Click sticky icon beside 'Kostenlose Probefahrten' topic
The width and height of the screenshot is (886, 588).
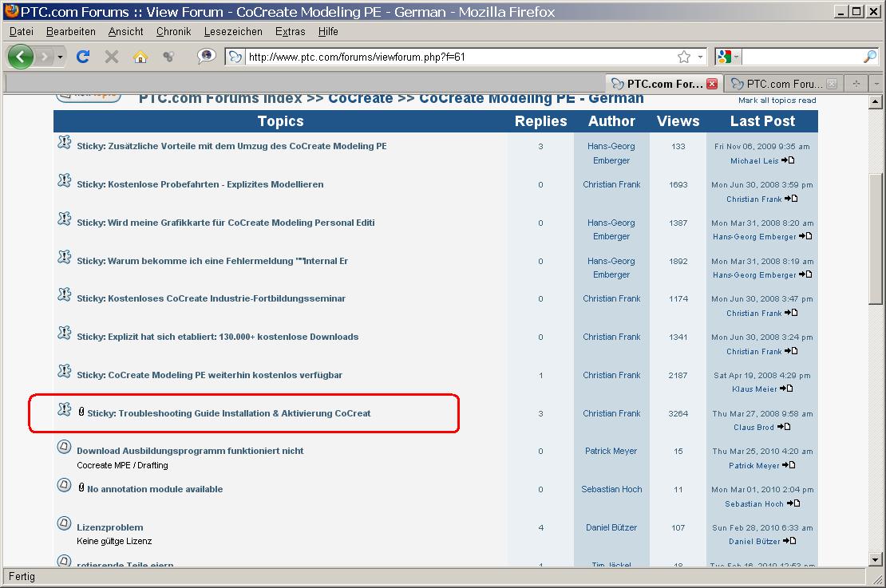coord(65,181)
